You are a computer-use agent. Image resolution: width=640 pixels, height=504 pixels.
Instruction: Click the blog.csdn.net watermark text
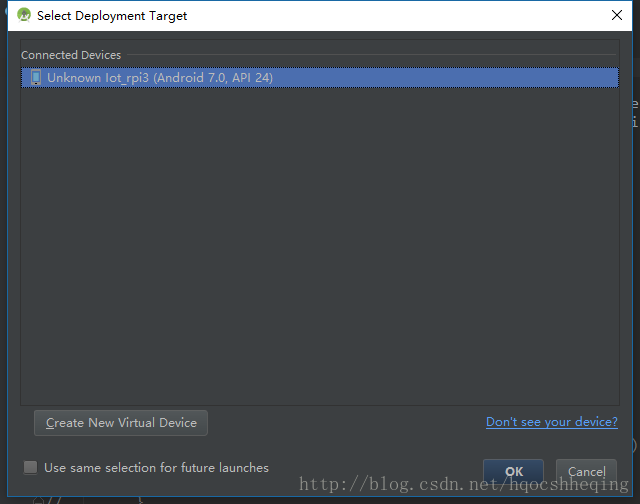pyautogui.click(x=464, y=484)
